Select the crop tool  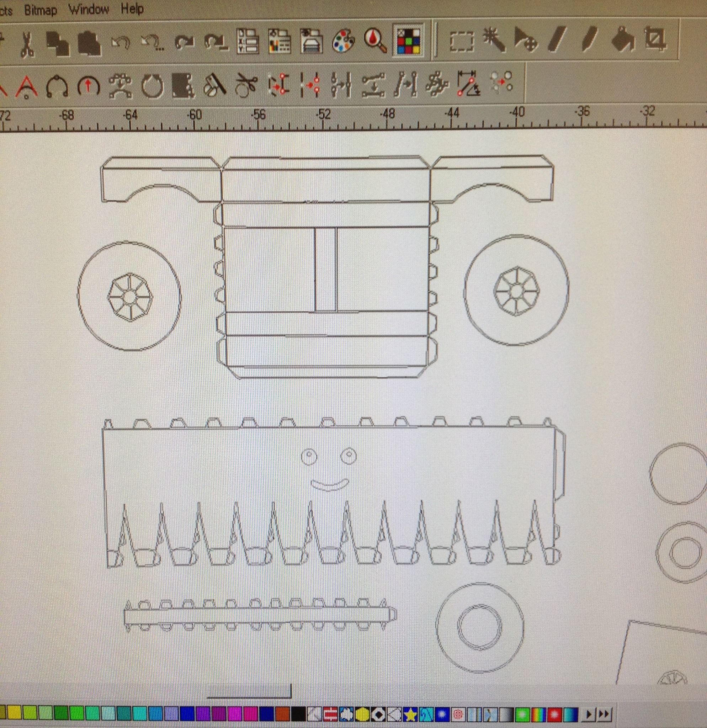coord(655,38)
